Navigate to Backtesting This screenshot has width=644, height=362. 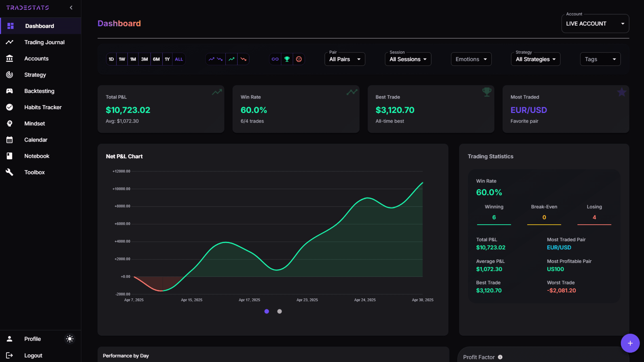41,91
